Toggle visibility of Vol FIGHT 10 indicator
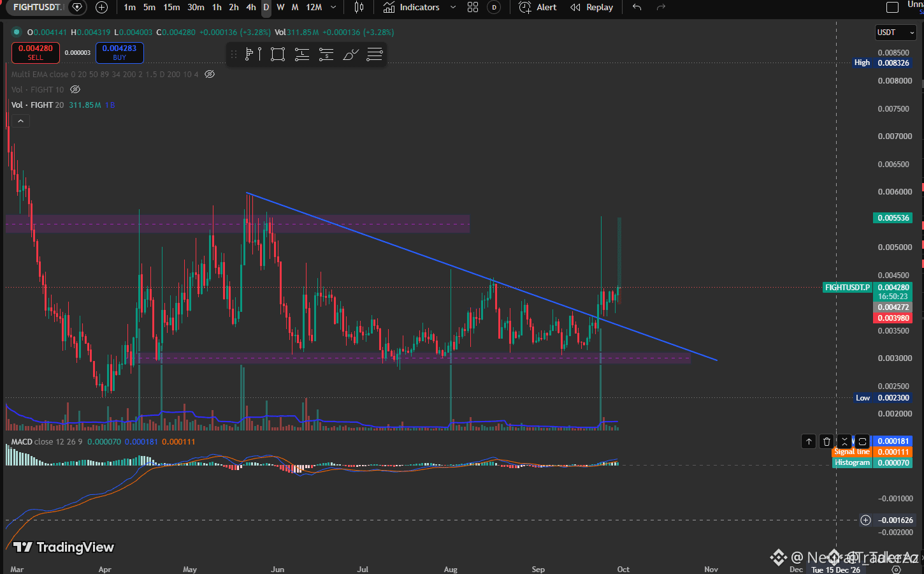Viewport: 924px width, 574px height. coord(75,89)
